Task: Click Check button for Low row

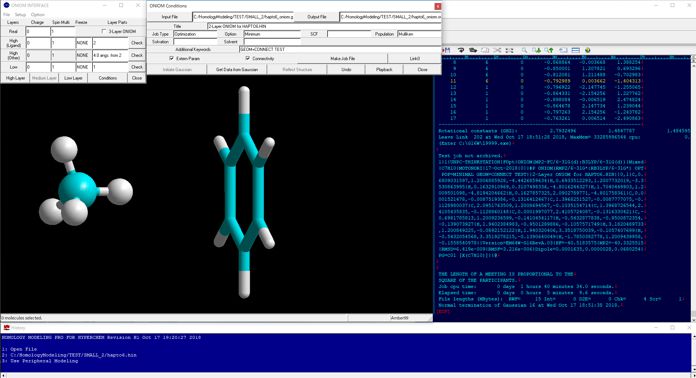Action: click(137, 67)
